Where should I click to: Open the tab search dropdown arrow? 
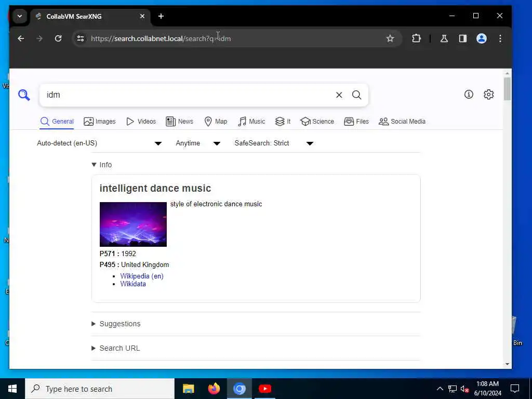(20, 16)
